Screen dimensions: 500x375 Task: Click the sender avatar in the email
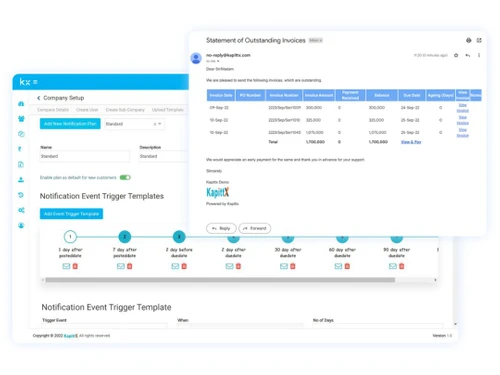[x=196, y=58]
